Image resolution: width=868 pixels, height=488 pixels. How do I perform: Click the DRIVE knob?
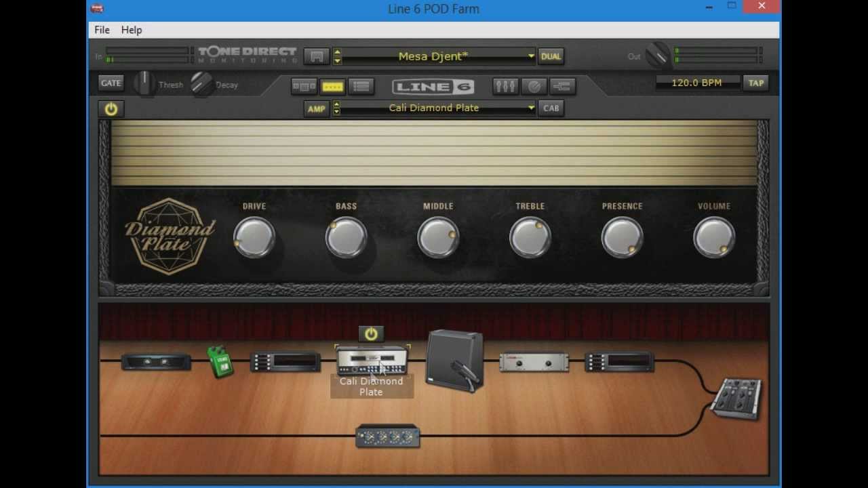[x=254, y=237]
